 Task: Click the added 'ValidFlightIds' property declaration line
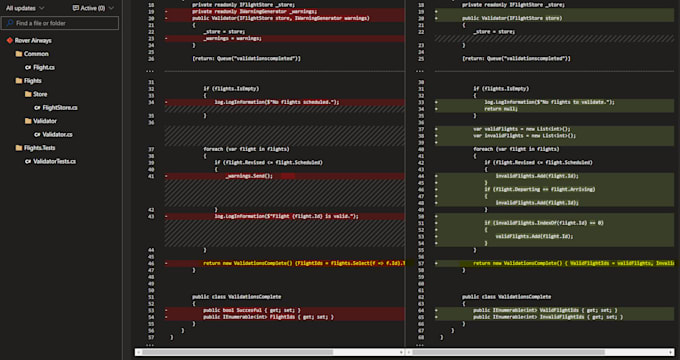coord(555,311)
